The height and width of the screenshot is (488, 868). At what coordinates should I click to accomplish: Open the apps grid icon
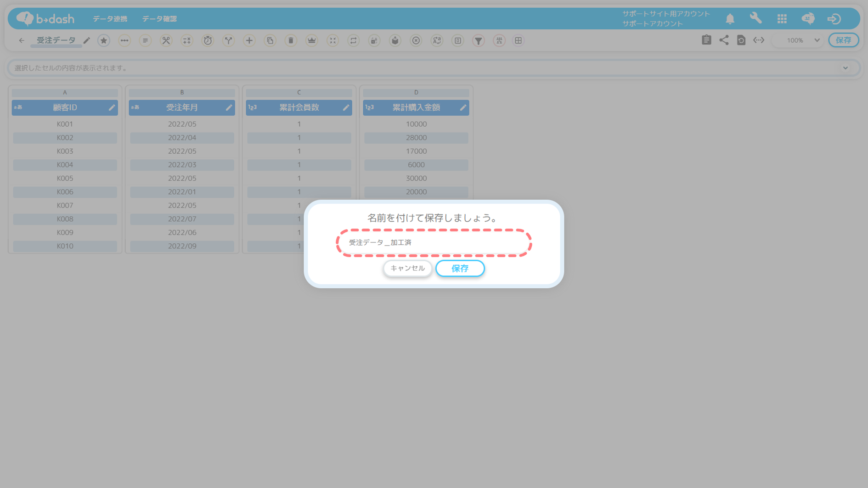click(782, 19)
